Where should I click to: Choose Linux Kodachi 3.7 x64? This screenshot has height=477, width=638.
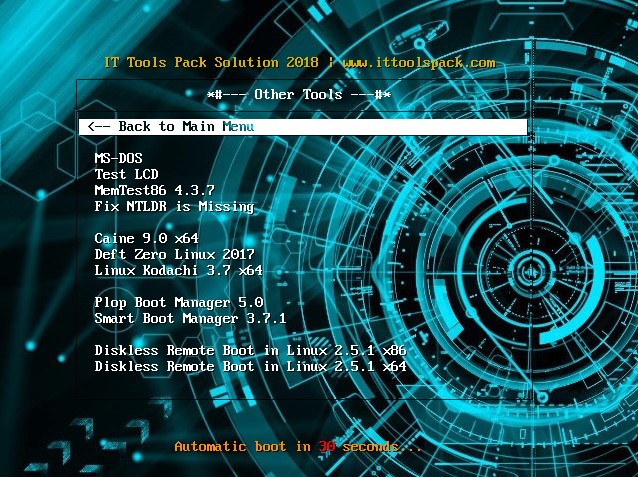(178, 270)
